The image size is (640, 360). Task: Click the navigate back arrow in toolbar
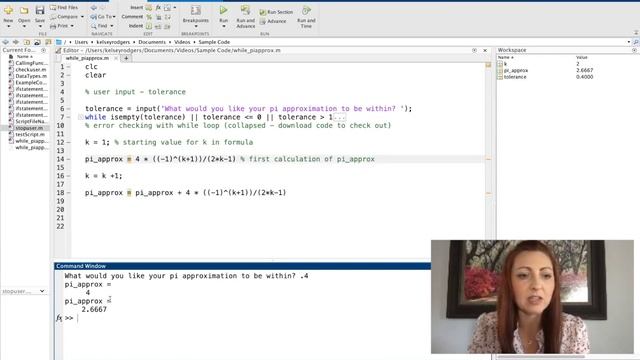[93, 7]
